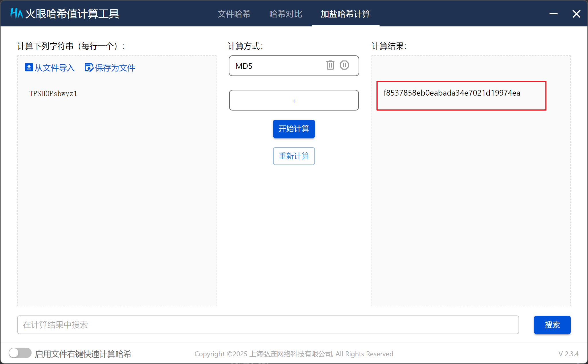This screenshot has height=364, width=588.
Task: Select the MD5 calculation method box
Action: point(276,66)
